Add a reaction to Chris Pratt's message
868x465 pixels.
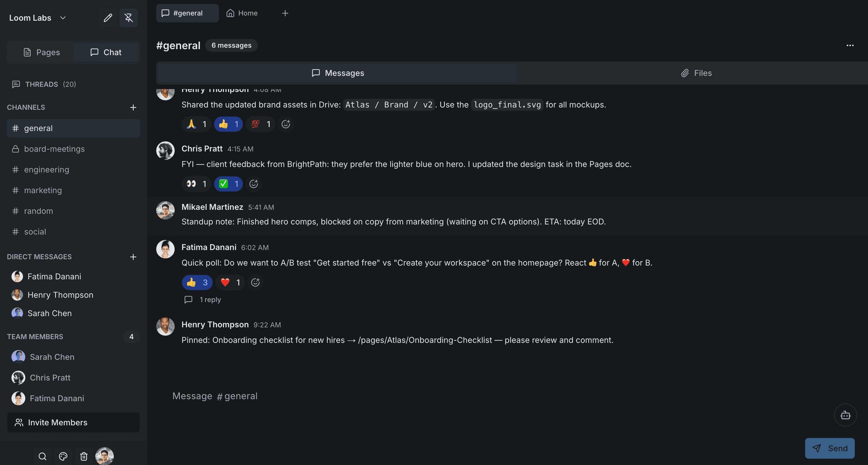point(254,184)
